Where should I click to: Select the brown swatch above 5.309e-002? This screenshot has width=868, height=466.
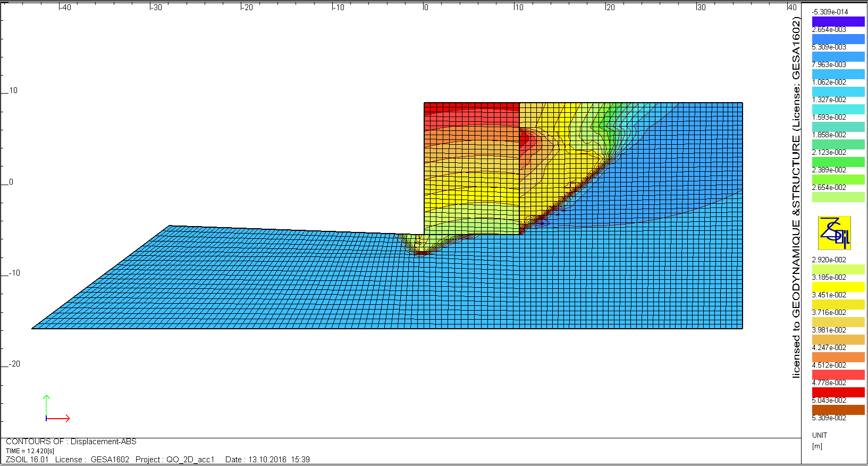838,410
